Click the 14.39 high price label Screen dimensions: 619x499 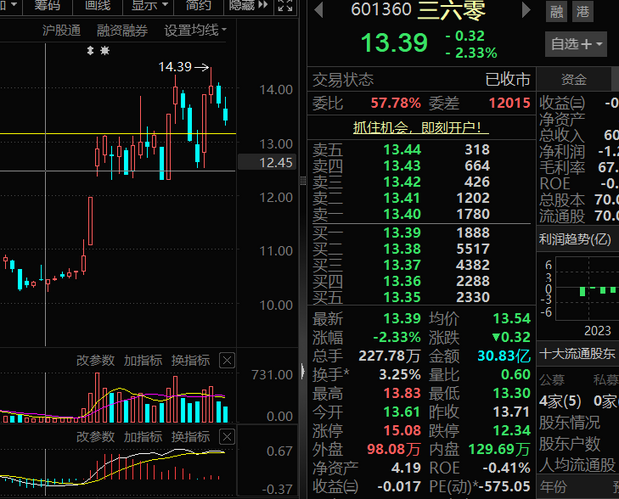[175, 67]
